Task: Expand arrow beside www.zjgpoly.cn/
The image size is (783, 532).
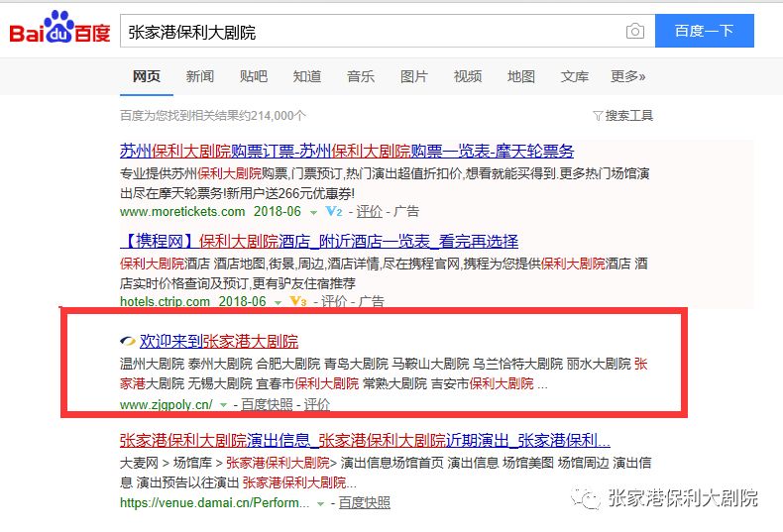Action: point(223,405)
